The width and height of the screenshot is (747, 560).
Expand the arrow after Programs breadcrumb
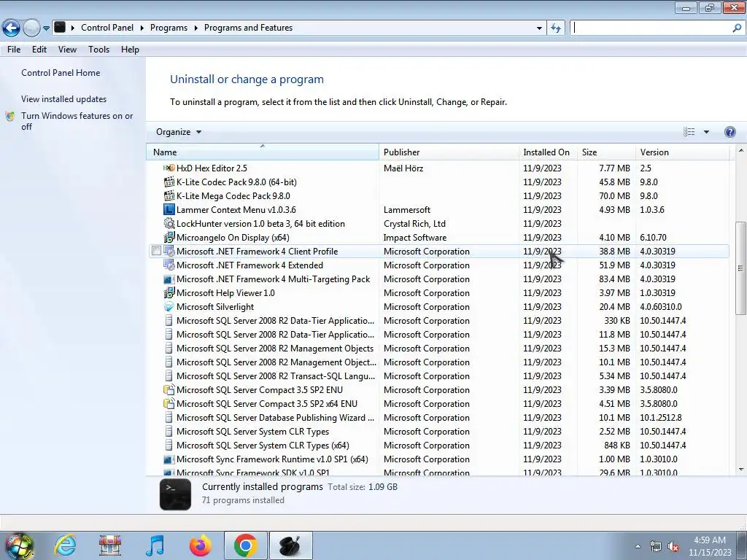[196, 28]
